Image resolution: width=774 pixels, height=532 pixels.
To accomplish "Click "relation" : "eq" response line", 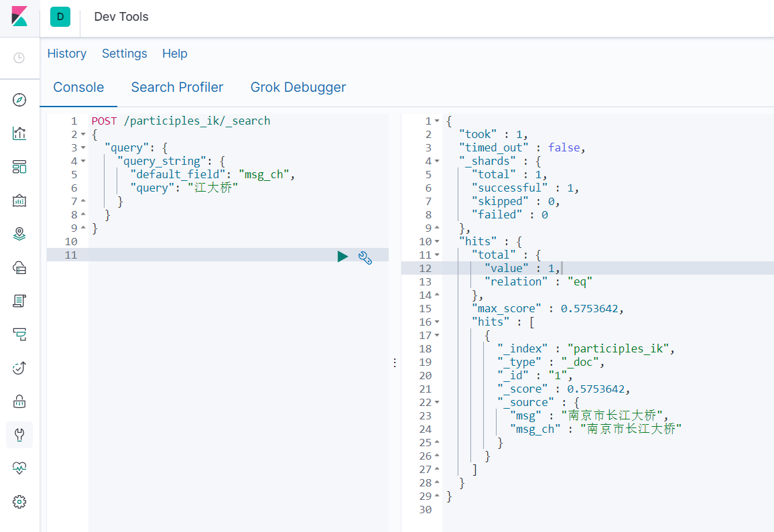I will point(538,281).
